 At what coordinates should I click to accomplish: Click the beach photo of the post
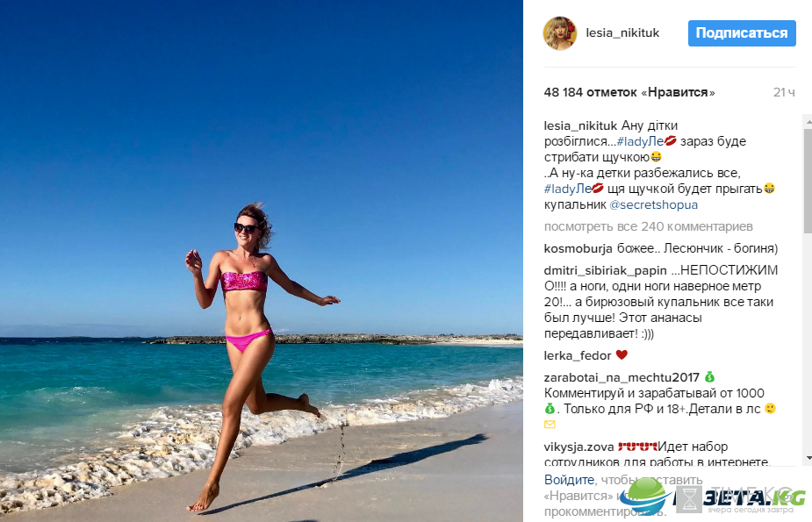coord(262,261)
